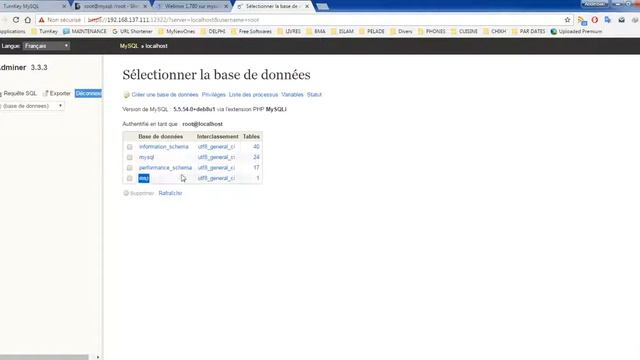Image resolution: width=640 pixels, height=360 pixels.
Task: Open the RSS feed extension icon
Action: 582,20
